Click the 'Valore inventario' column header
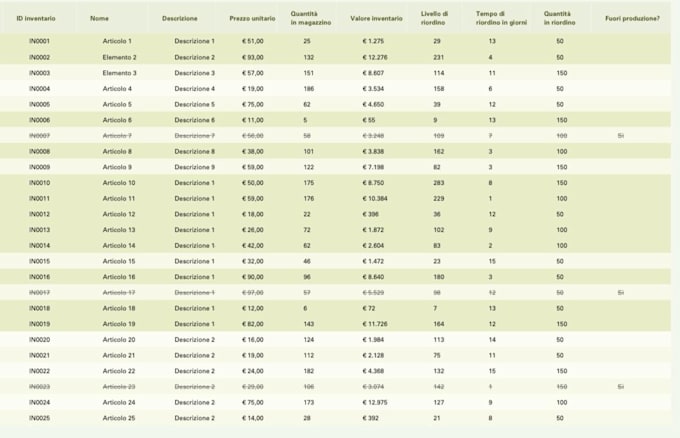Screen dimensions: 680x438 coord(376,18)
